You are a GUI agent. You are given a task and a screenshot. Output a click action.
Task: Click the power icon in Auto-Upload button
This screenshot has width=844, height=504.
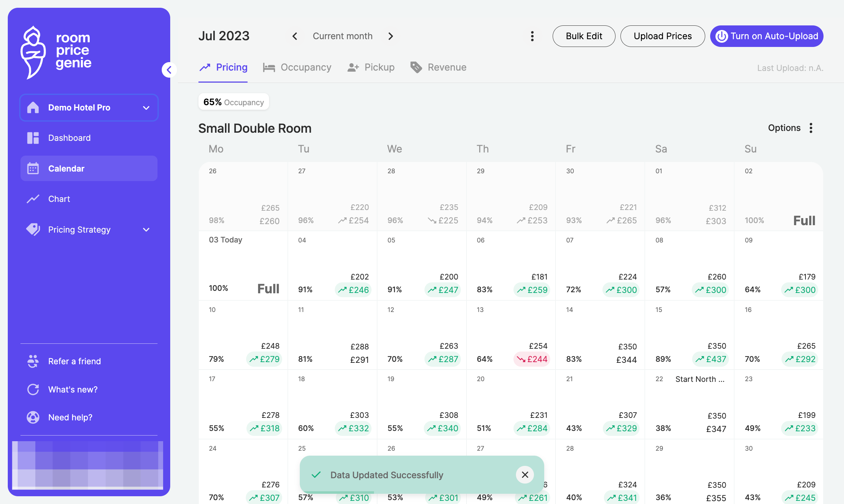coord(721,36)
